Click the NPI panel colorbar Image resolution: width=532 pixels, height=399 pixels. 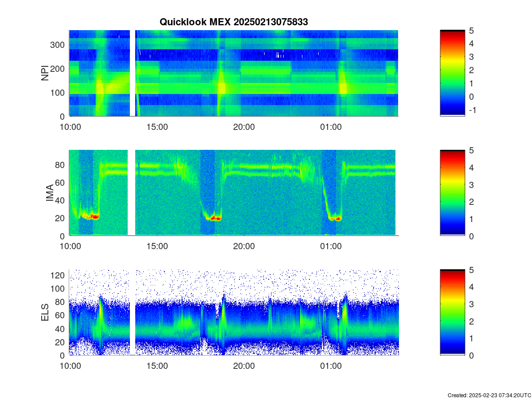pyautogui.click(x=452, y=73)
